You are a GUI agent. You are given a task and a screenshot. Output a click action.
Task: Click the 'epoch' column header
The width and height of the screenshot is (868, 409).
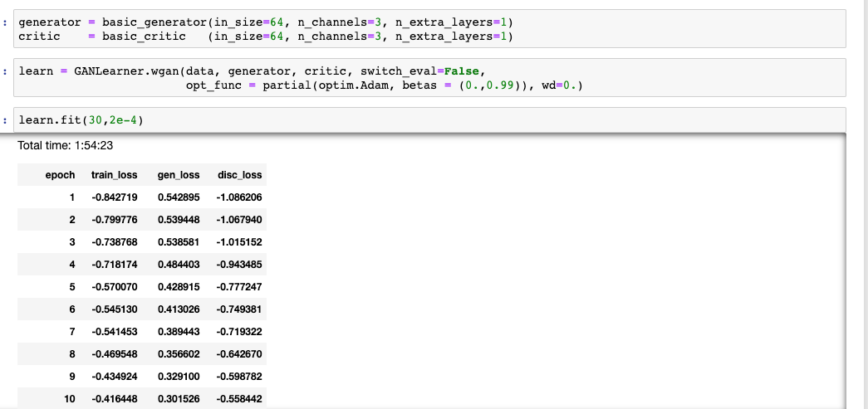[60, 175]
